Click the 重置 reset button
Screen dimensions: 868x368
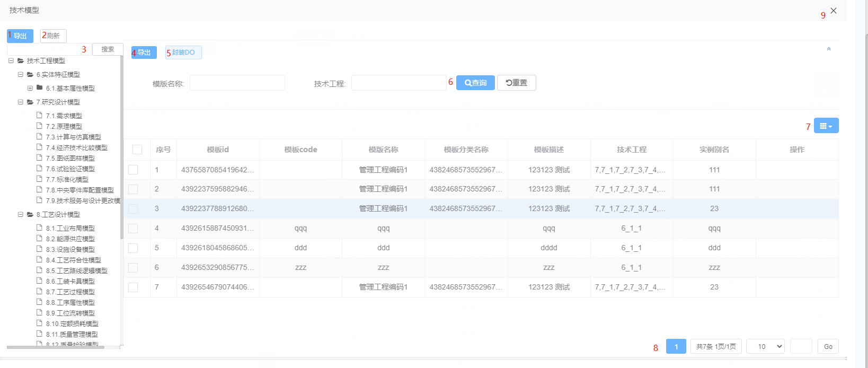click(516, 83)
